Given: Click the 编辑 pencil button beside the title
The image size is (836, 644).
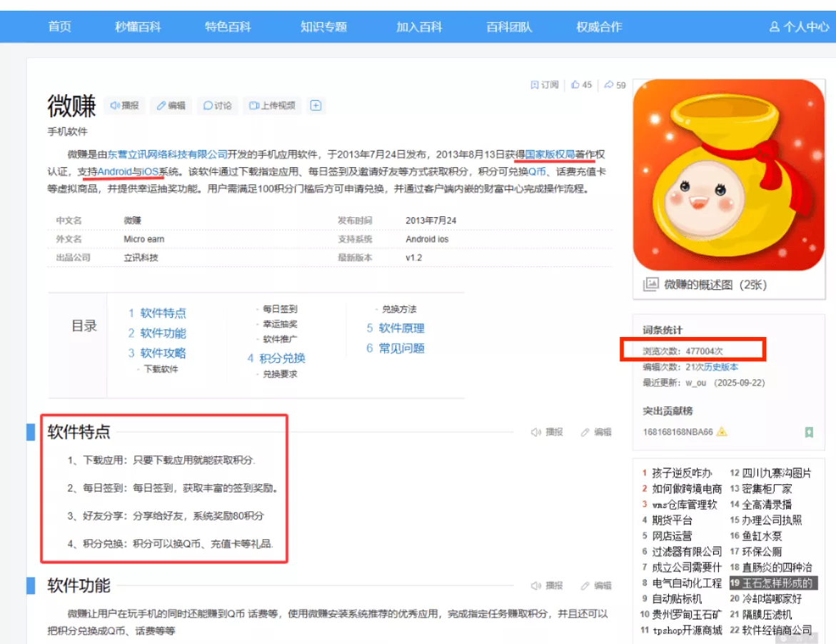Looking at the screenshot, I should [171, 106].
